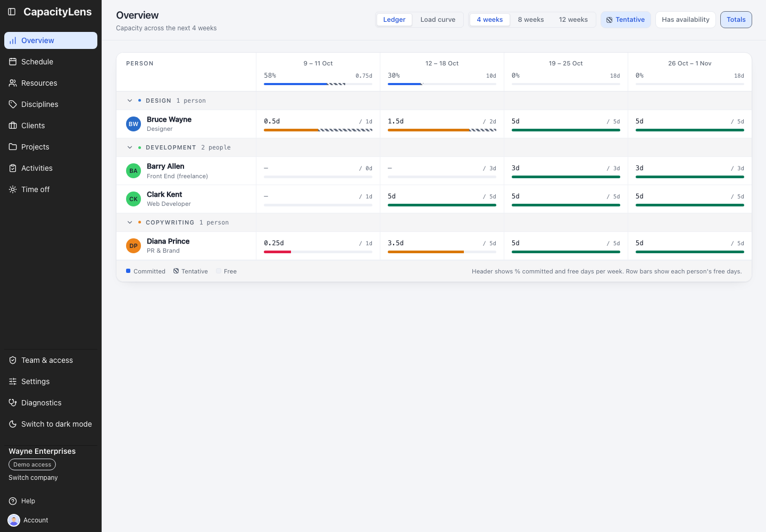Open the Diagnostics stethoscope icon

pos(13,403)
